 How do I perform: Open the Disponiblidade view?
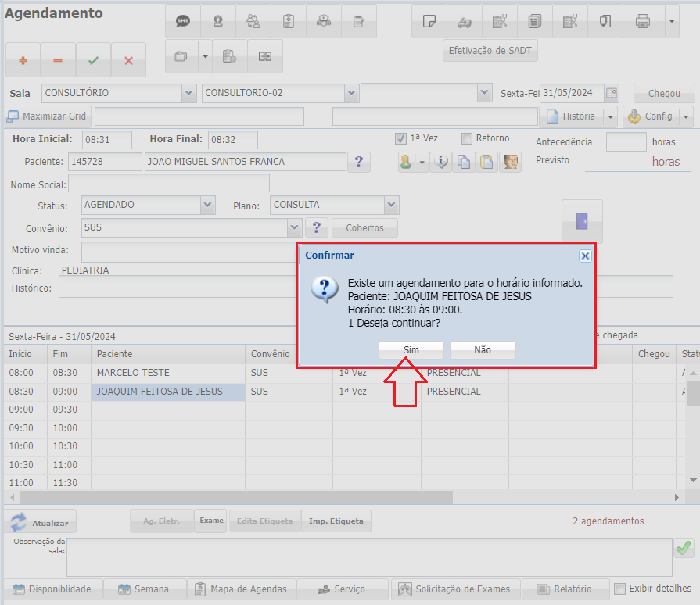53,589
